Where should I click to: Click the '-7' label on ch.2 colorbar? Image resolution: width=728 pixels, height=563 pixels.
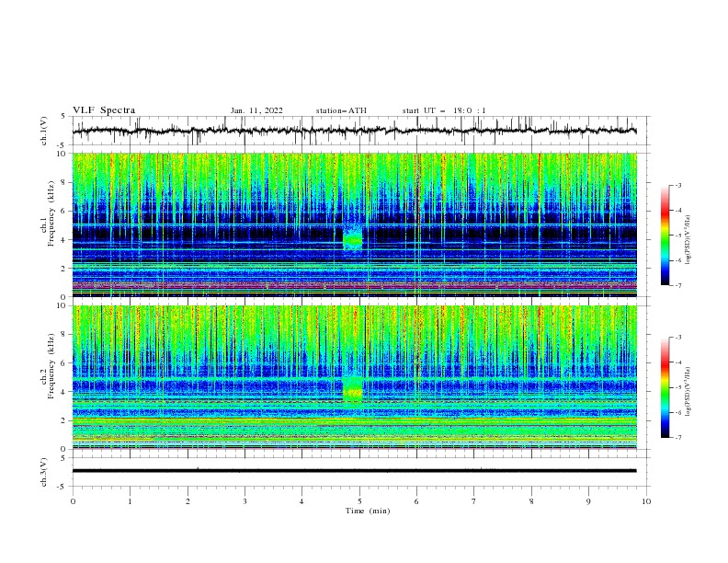(677, 437)
